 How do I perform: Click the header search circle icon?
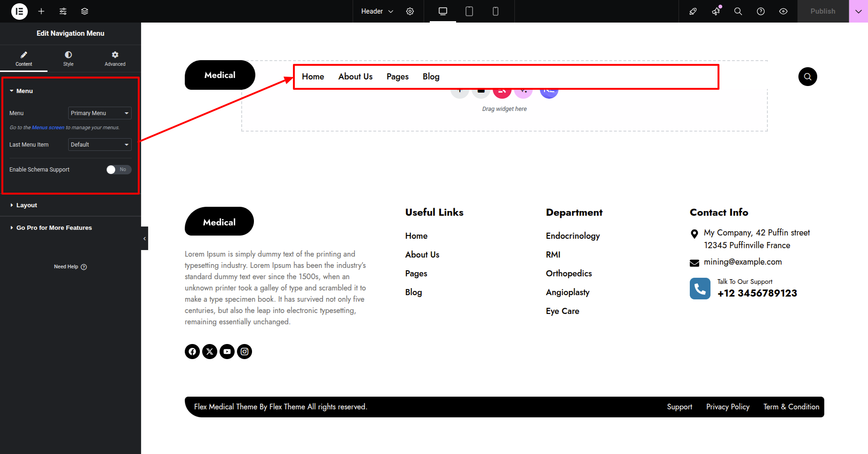tap(808, 77)
